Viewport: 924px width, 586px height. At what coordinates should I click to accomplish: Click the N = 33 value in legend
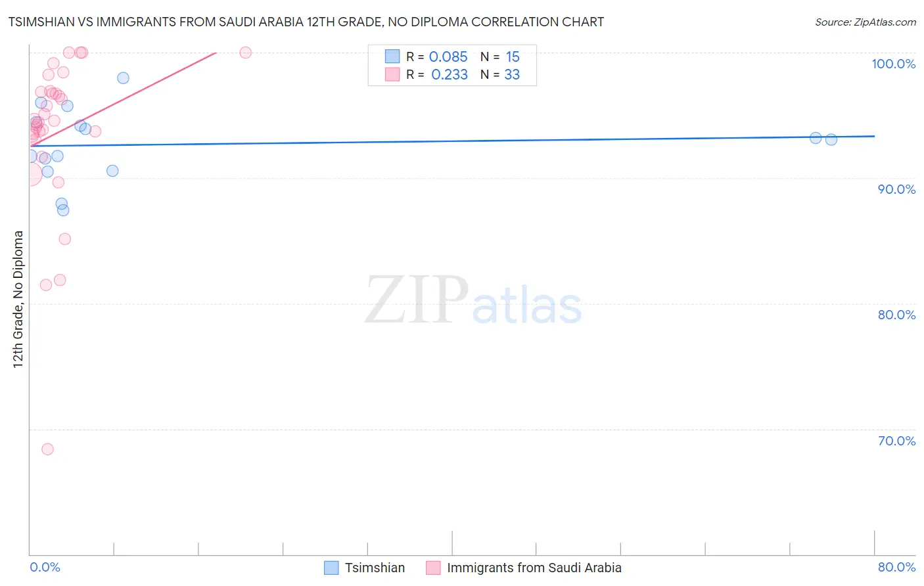click(x=500, y=74)
